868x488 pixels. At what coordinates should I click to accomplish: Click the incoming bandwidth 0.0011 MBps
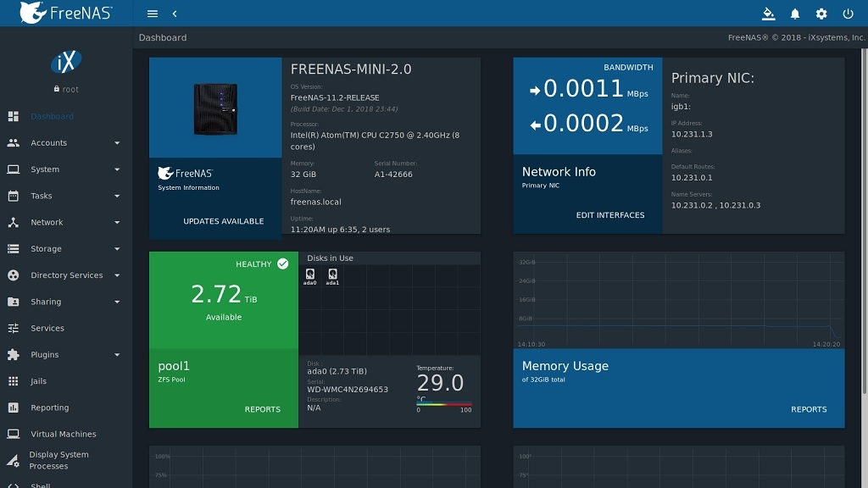pos(588,89)
